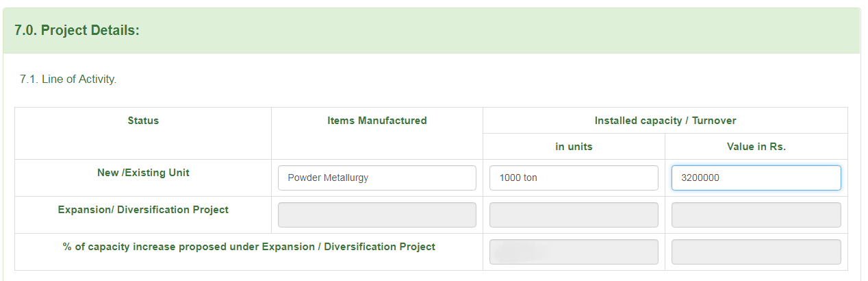Click Expansion/Diversification row Value in Rs. field
The width and height of the screenshot is (868, 281).
pyautogui.click(x=756, y=215)
